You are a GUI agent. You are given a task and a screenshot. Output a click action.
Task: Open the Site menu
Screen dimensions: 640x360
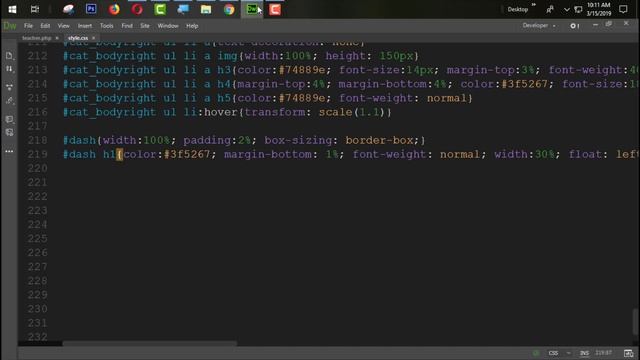tap(145, 26)
